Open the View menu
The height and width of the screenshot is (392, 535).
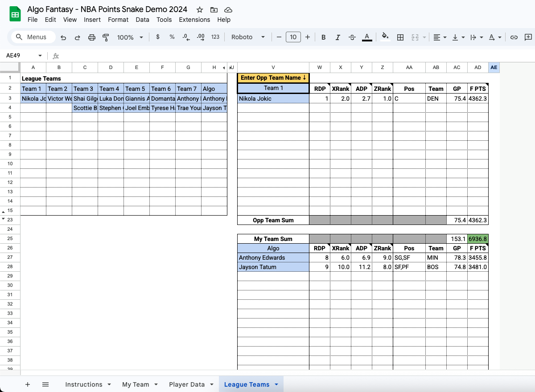(x=70, y=20)
